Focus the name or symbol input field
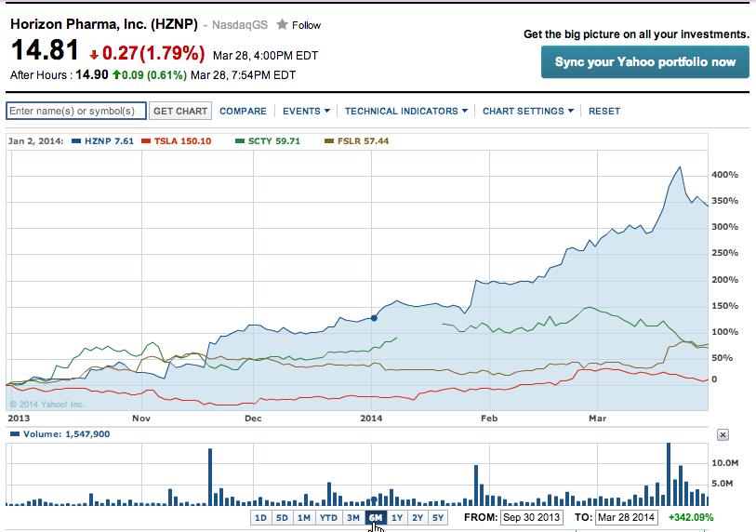The height and width of the screenshot is (532, 756). coord(76,111)
